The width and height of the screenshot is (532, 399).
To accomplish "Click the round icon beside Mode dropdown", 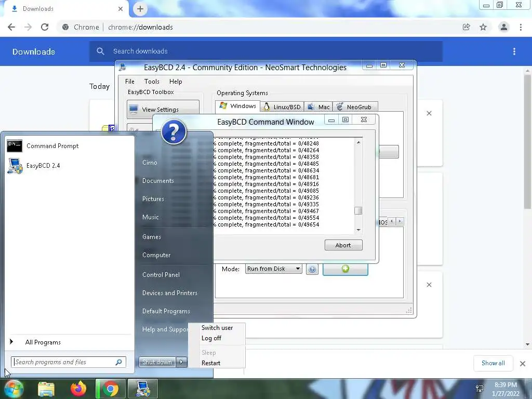I will click(312, 270).
